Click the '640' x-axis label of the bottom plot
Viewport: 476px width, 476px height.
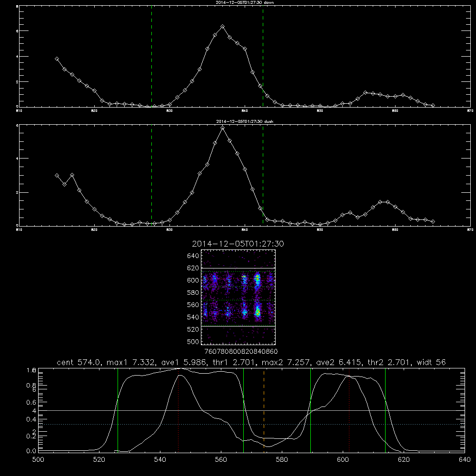click(x=465, y=460)
